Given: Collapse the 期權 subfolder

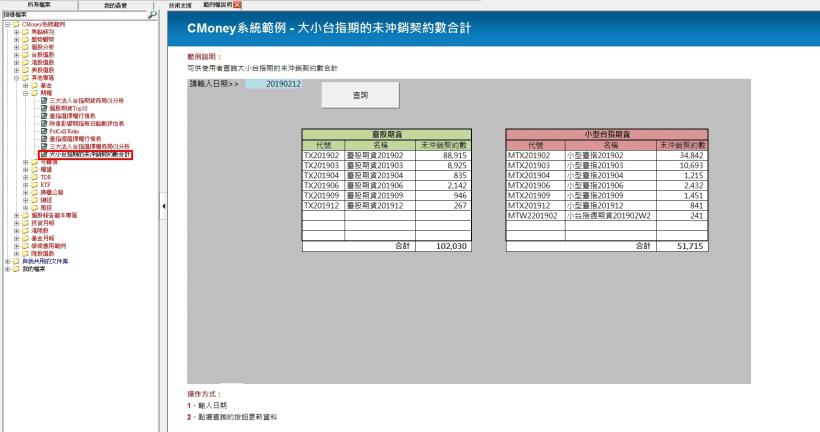Looking at the screenshot, I should click(26, 93).
